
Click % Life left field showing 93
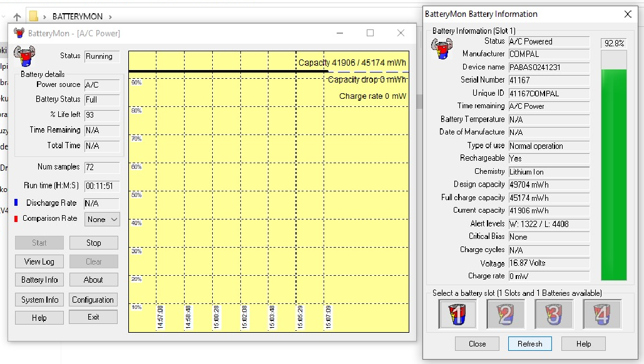point(102,115)
